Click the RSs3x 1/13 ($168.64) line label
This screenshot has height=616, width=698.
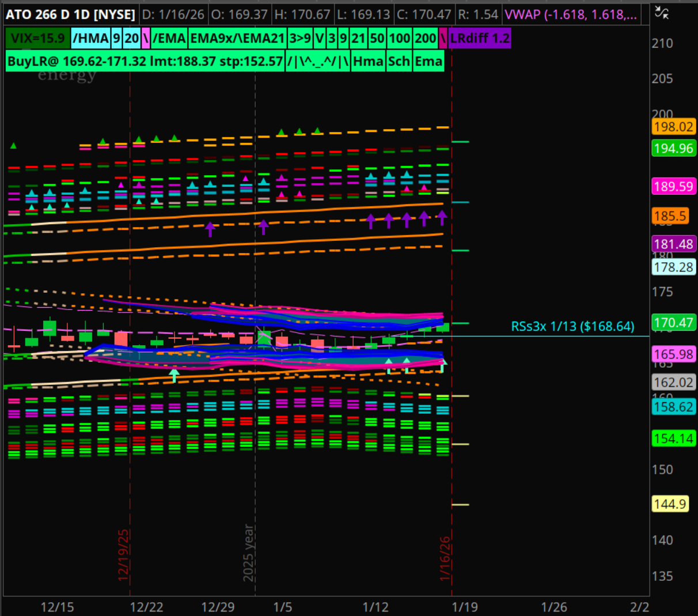(x=572, y=327)
